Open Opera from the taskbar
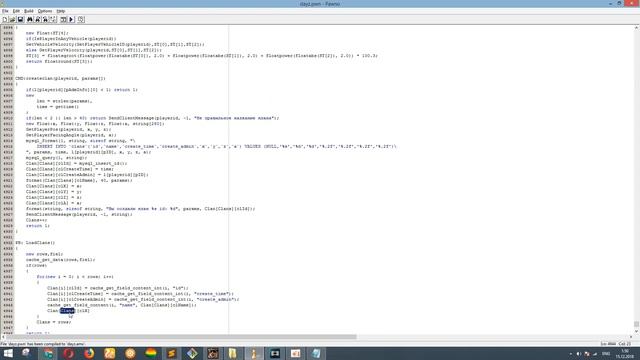The image size is (640, 360). (69, 353)
